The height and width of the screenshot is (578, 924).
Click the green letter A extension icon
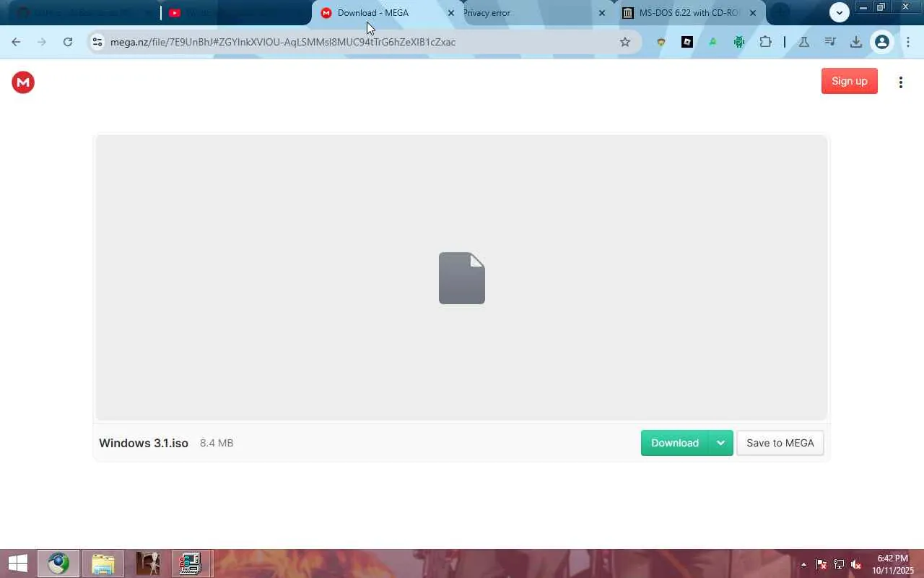coord(713,42)
